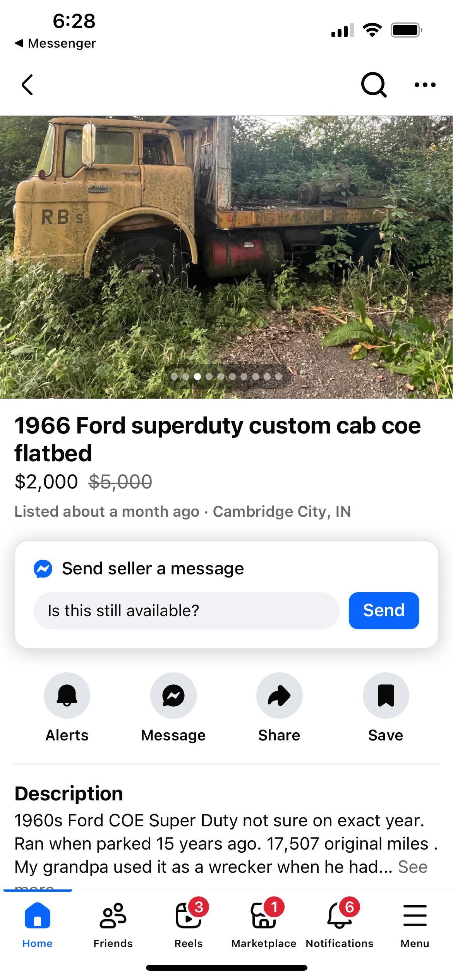Tap the Alerts bell icon
Screen dimensions: 453x980
pos(67,696)
